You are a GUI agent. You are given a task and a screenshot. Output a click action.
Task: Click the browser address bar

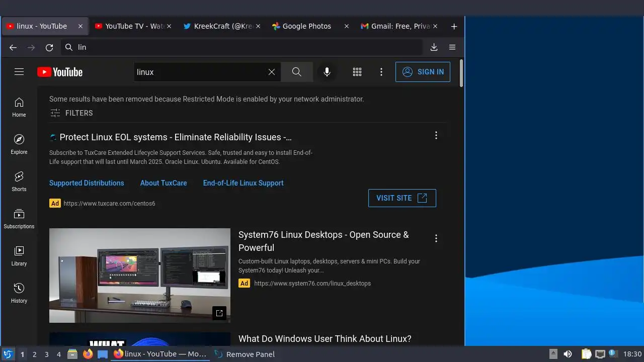[x=243, y=47]
